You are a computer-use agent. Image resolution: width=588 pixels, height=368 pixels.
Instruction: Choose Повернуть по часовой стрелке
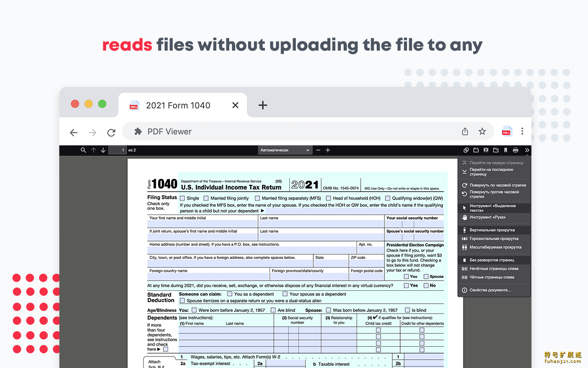click(x=494, y=185)
